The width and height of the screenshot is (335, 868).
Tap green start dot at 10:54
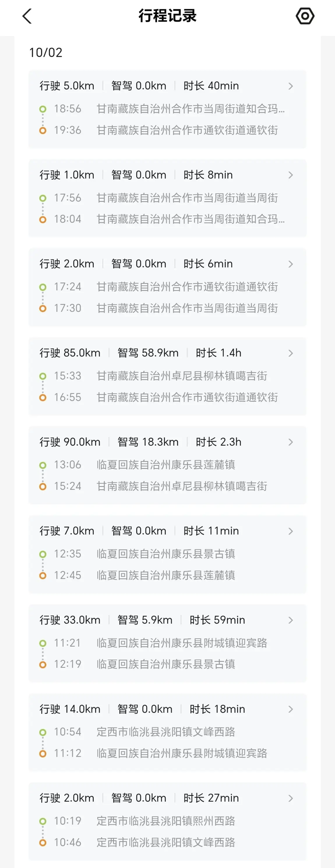[43, 732]
